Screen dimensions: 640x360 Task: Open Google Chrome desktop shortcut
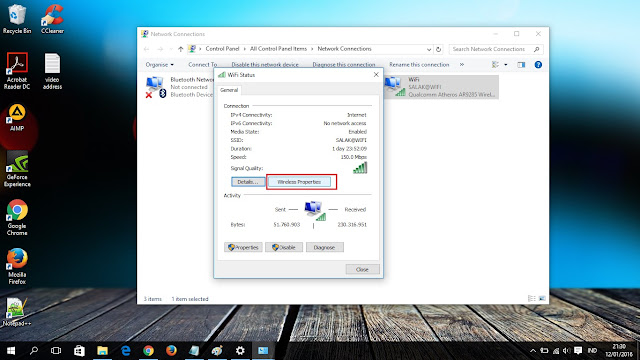point(17,218)
